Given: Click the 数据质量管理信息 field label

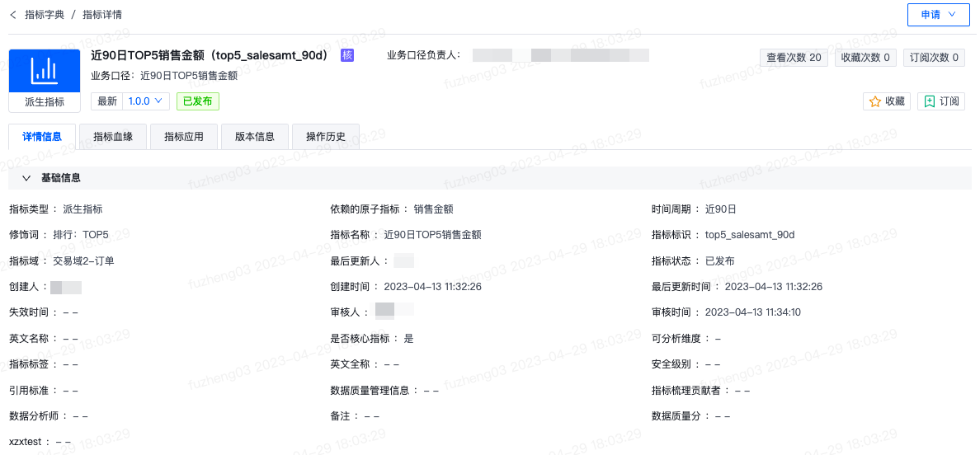Looking at the screenshot, I should pyautogui.click(x=370, y=390).
